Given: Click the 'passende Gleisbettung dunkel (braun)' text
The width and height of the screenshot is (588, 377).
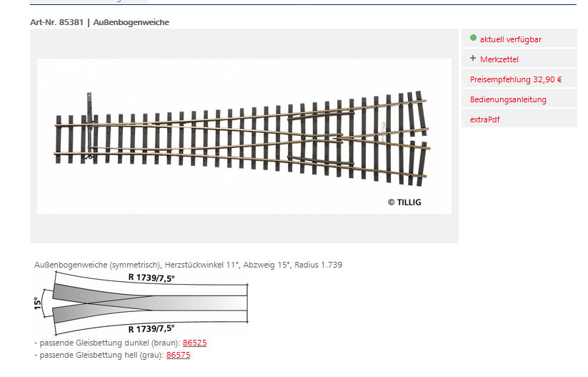Looking at the screenshot, I should 107,343.
